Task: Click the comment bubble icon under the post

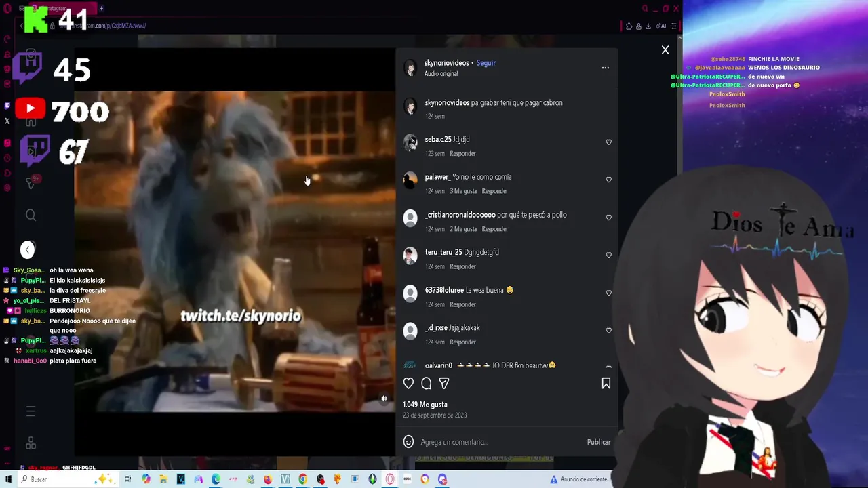Action: pyautogui.click(x=427, y=384)
